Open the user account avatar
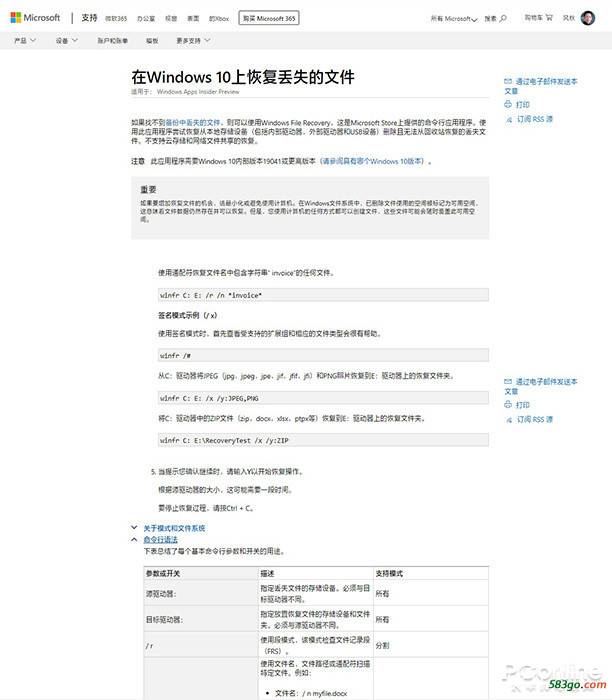 tap(587, 18)
